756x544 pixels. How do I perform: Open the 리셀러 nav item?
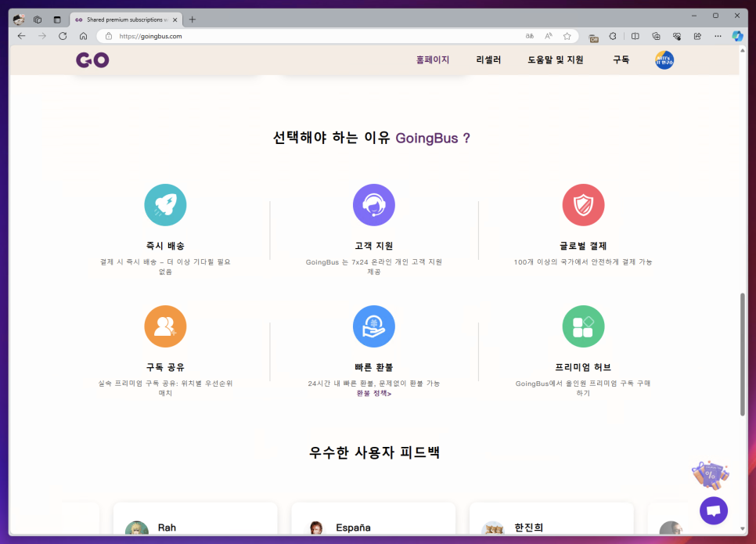[488, 59]
